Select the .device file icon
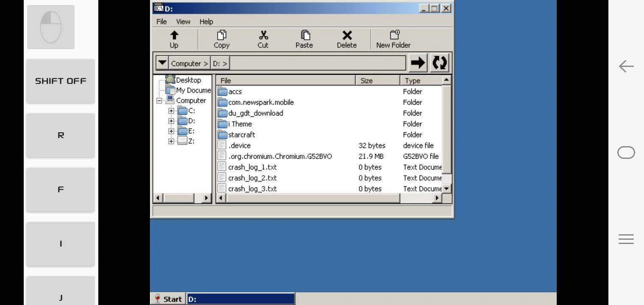 [222, 145]
